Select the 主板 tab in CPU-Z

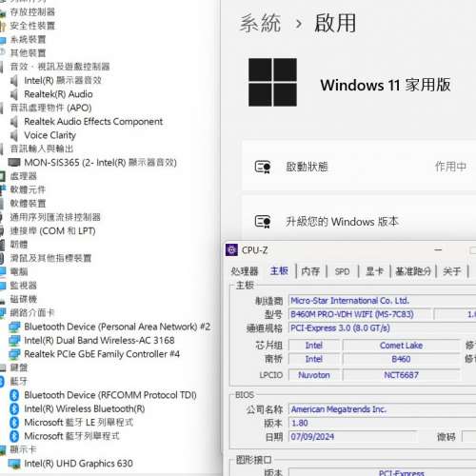coord(279,271)
